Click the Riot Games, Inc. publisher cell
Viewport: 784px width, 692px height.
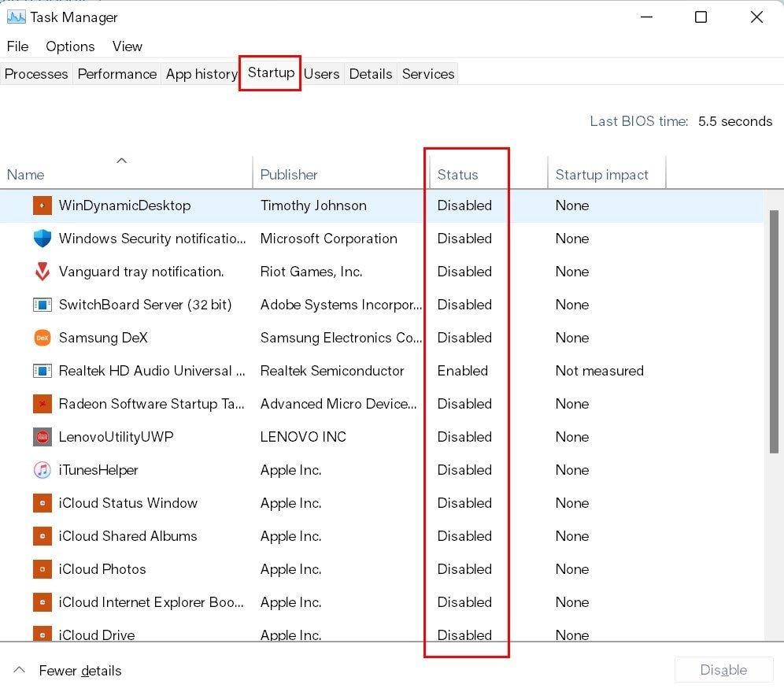pos(311,272)
